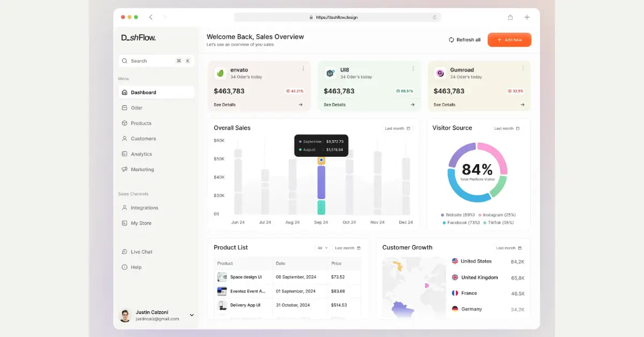Image resolution: width=644 pixels, height=337 pixels.
Task: Select the Marketing megaphone icon
Action: coord(125,169)
